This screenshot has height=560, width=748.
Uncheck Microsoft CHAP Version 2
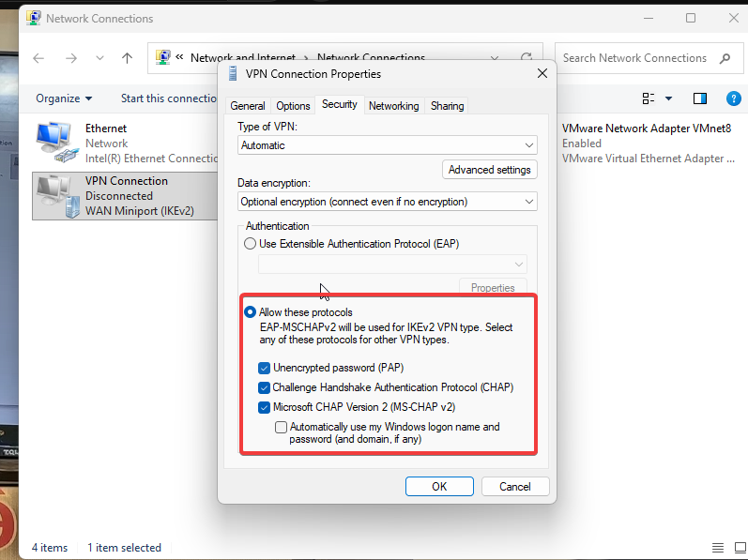264,407
